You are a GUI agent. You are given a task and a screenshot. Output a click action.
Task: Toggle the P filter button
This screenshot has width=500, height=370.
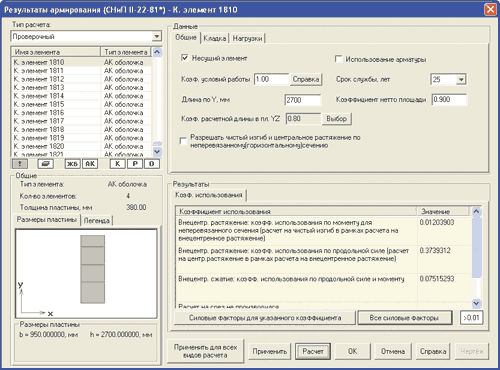tap(135, 164)
